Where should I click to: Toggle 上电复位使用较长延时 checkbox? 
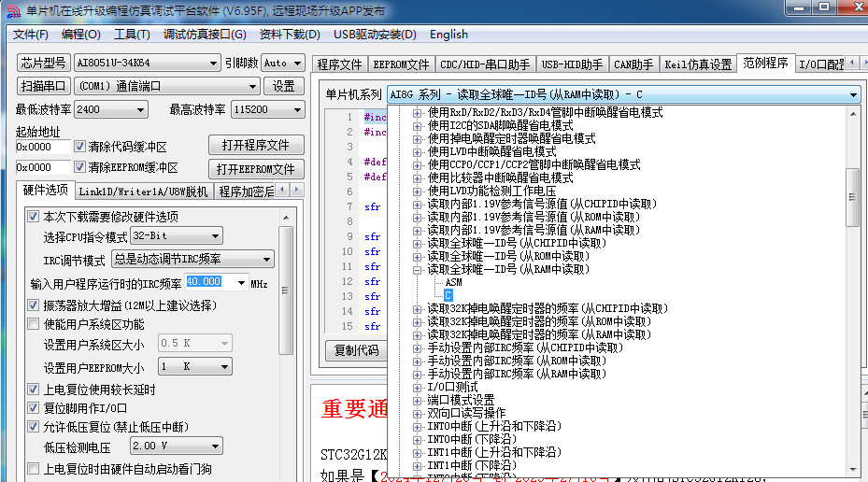[x=34, y=390]
